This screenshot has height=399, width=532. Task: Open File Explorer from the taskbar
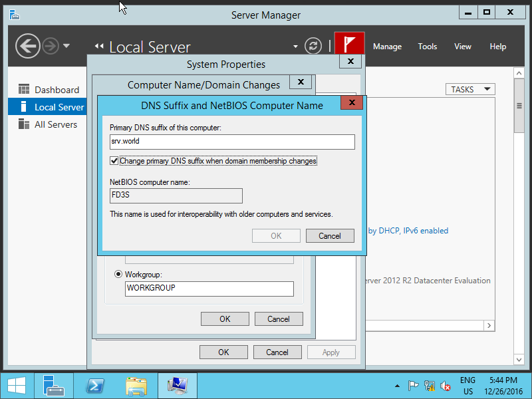136,386
